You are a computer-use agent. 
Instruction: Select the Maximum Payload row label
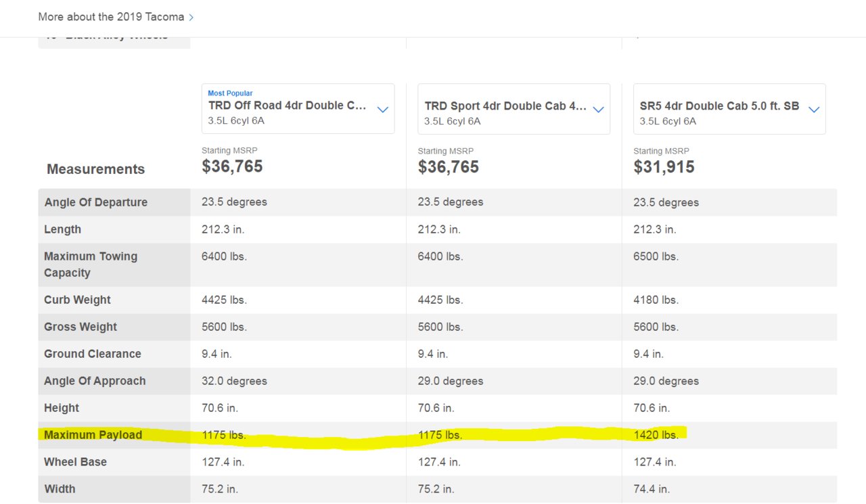pyautogui.click(x=93, y=435)
